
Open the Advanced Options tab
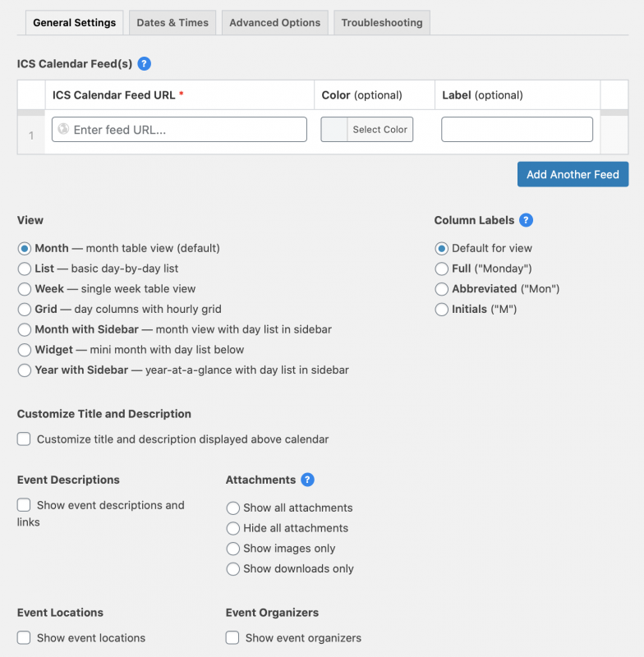274,22
